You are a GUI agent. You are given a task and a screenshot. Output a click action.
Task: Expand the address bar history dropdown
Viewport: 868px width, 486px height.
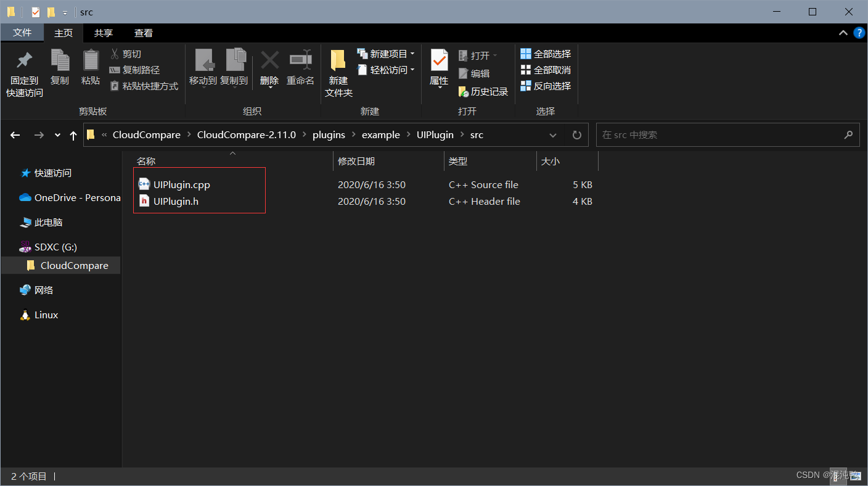pyautogui.click(x=553, y=135)
